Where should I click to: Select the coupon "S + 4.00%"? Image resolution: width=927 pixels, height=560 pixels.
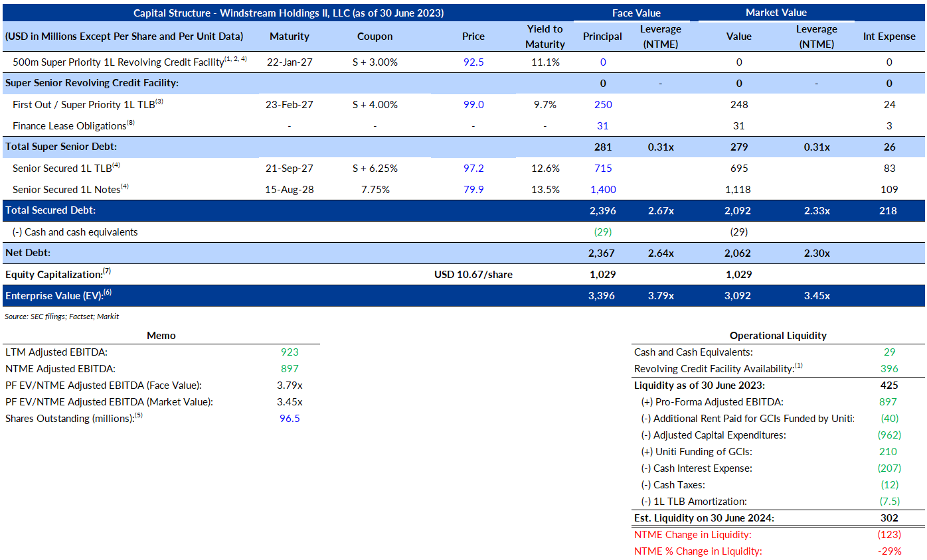pyautogui.click(x=375, y=105)
